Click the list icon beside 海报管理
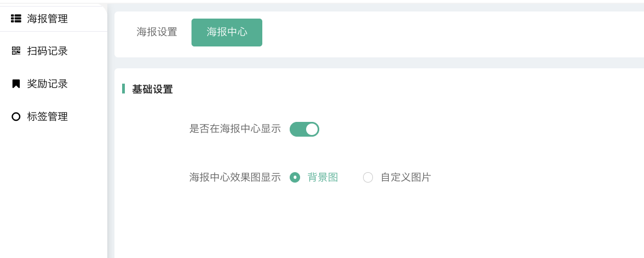 click(x=16, y=19)
